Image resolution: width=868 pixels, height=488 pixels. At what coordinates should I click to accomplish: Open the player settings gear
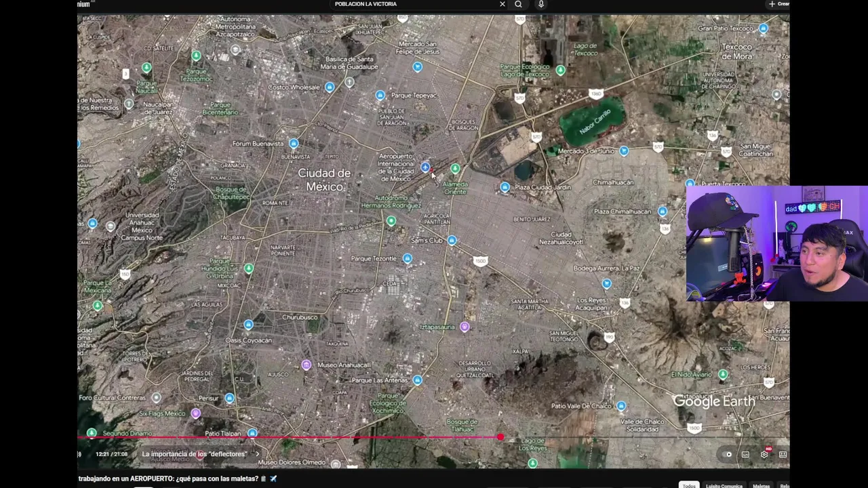click(x=764, y=454)
